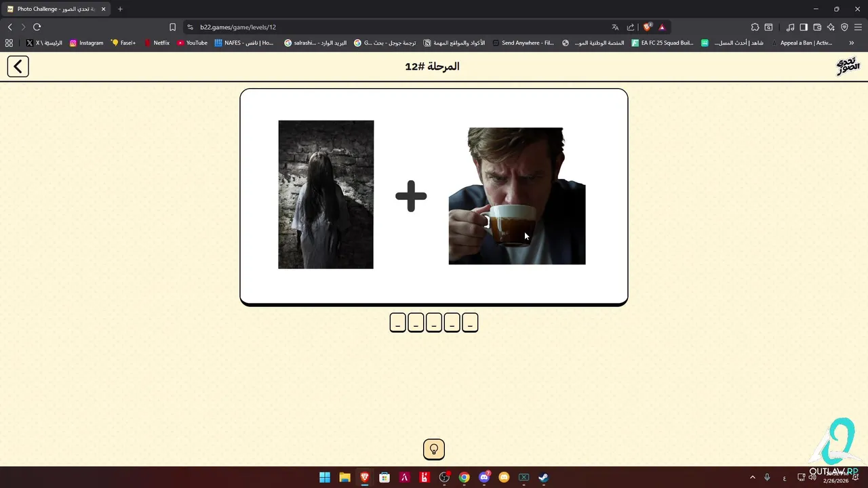Click the Photo Challenge logo at top right
The height and width of the screenshot is (488, 868).
pyautogui.click(x=848, y=66)
